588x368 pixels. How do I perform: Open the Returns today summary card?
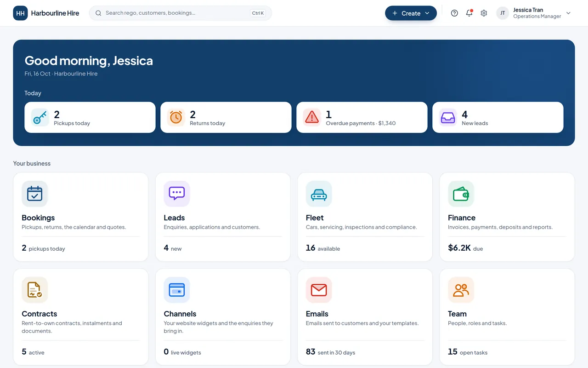pos(226,117)
